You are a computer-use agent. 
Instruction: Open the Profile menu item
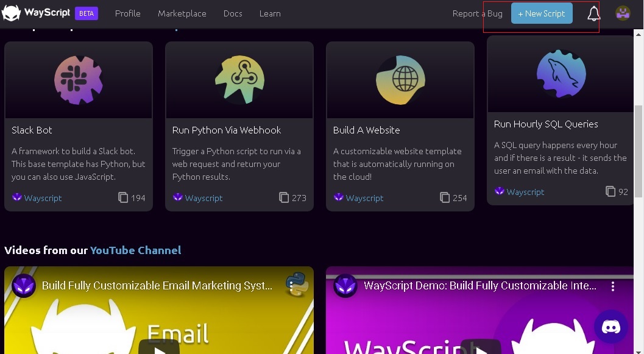(128, 13)
